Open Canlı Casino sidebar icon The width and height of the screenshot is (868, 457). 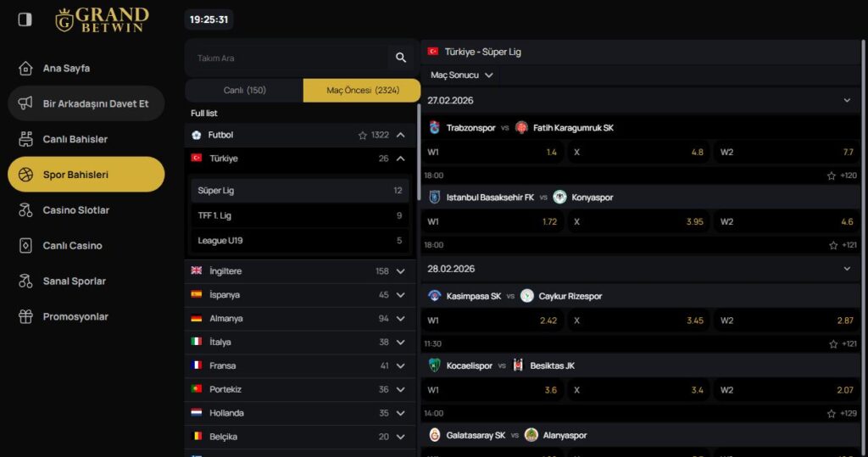(x=25, y=246)
